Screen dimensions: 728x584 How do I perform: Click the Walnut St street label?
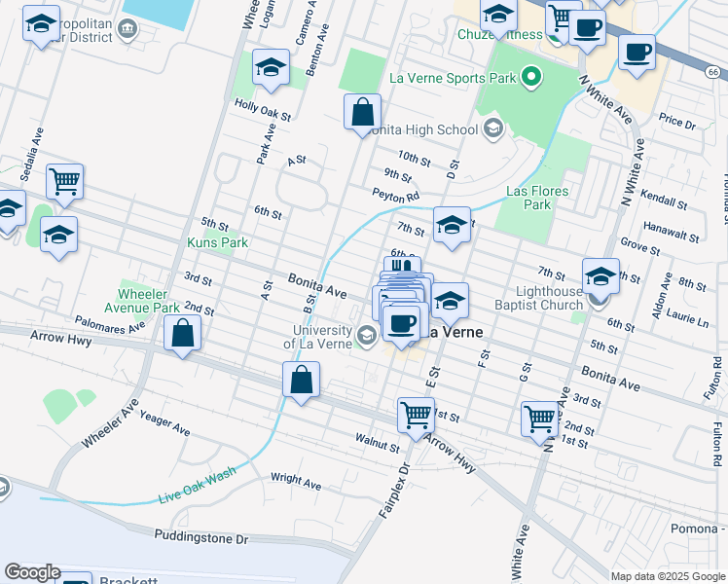click(x=378, y=443)
